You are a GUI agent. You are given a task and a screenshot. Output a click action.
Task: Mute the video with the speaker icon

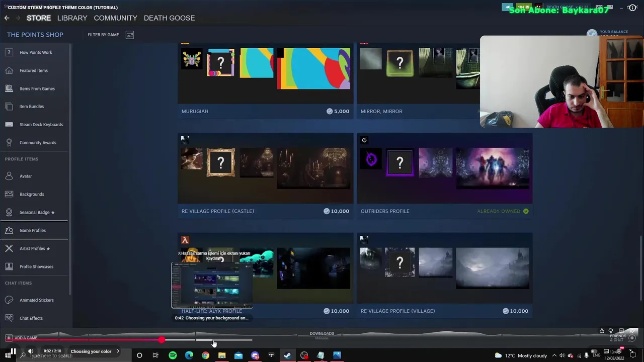pos(30,351)
